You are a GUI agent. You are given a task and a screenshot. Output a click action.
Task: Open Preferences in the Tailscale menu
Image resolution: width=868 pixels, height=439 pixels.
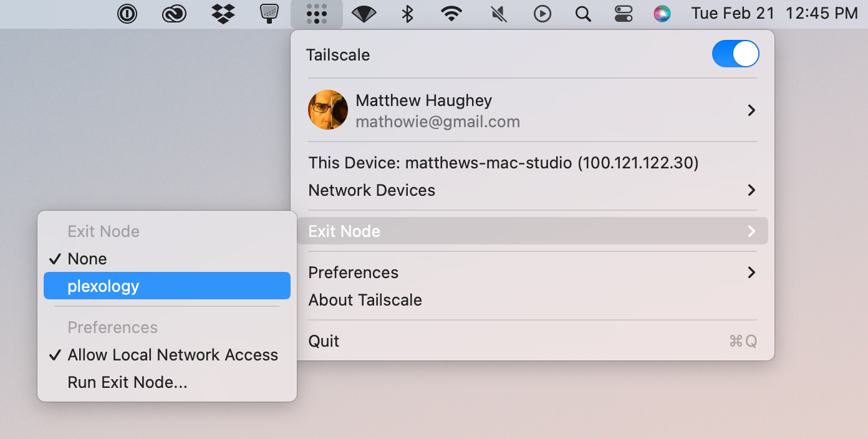[x=533, y=273]
